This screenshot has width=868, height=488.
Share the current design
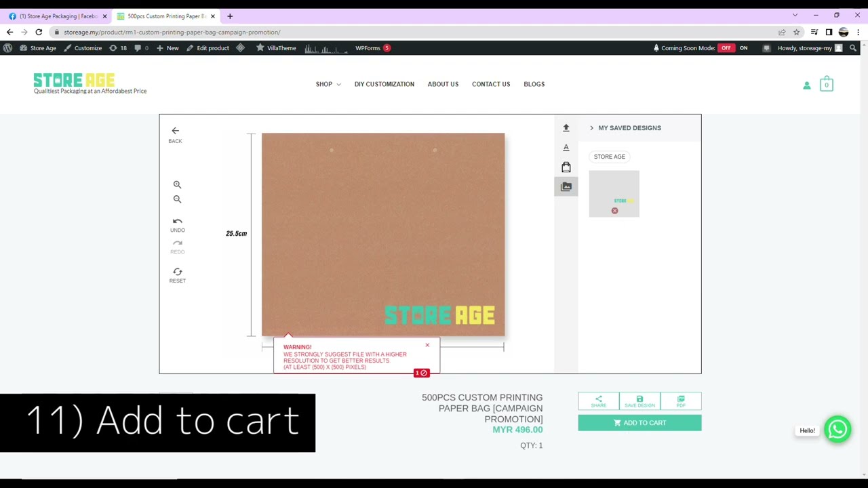[x=598, y=401]
